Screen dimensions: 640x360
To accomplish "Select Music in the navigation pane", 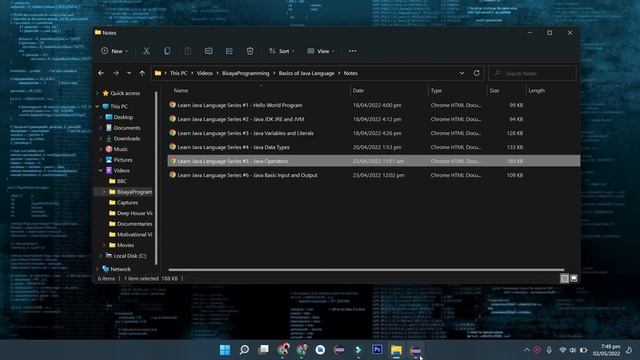I will tap(120, 149).
